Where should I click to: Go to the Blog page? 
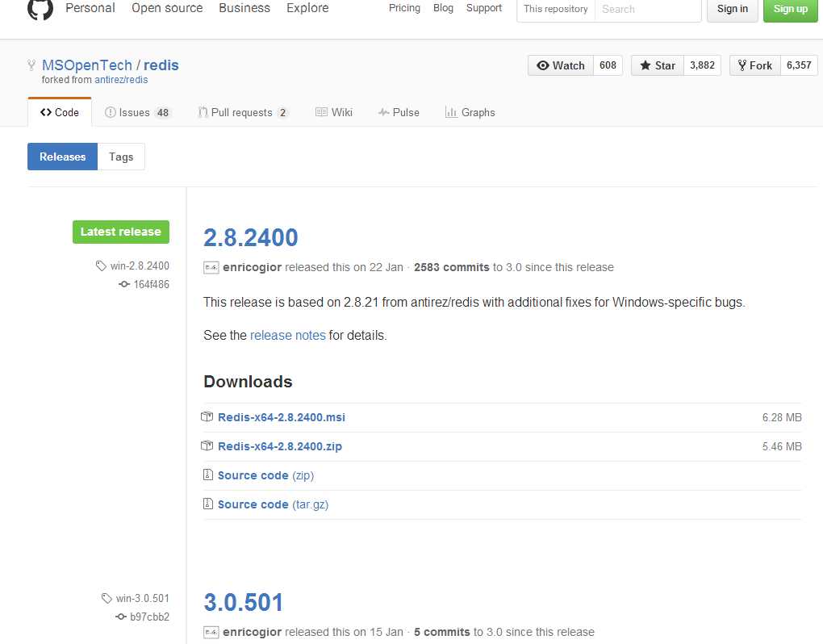444,8
